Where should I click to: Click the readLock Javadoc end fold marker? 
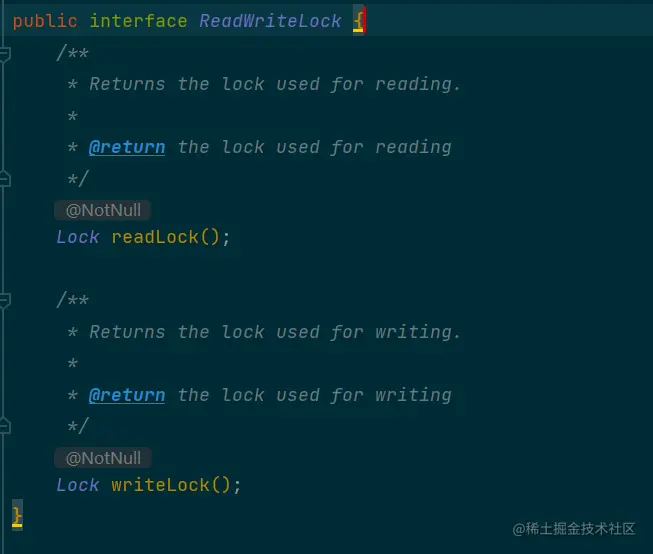[4, 179]
